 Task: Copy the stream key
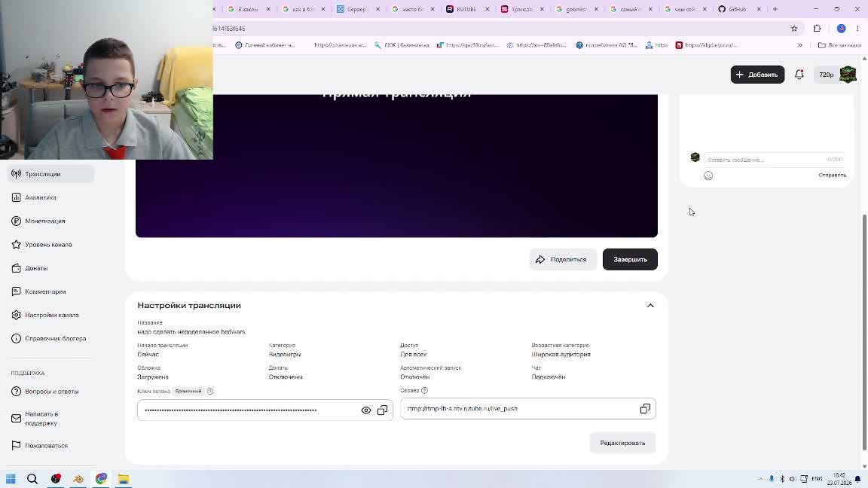[x=383, y=410]
